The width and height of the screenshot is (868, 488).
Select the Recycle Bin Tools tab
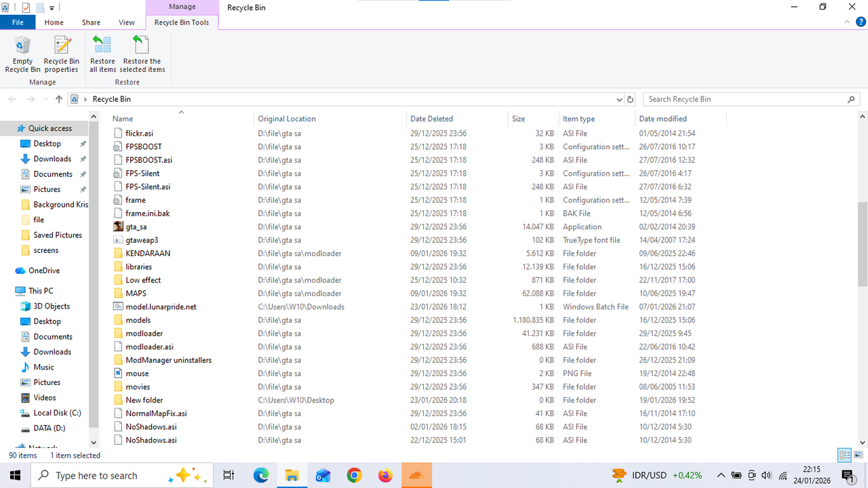coord(182,22)
